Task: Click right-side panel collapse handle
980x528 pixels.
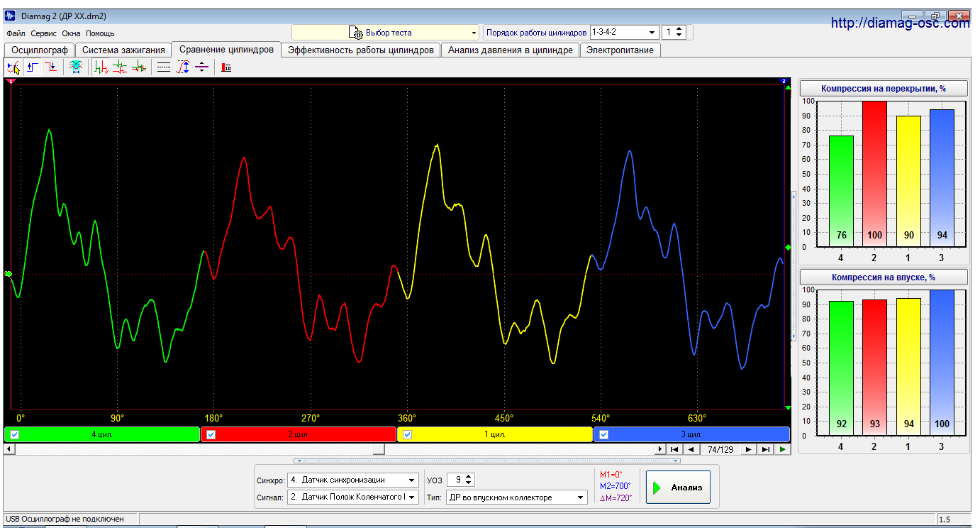Action: click(794, 266)
